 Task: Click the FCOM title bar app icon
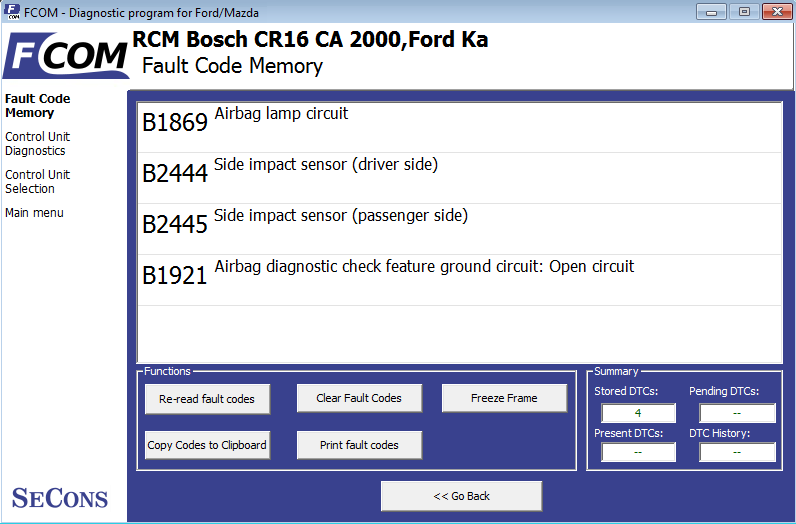tap(12, 12)
